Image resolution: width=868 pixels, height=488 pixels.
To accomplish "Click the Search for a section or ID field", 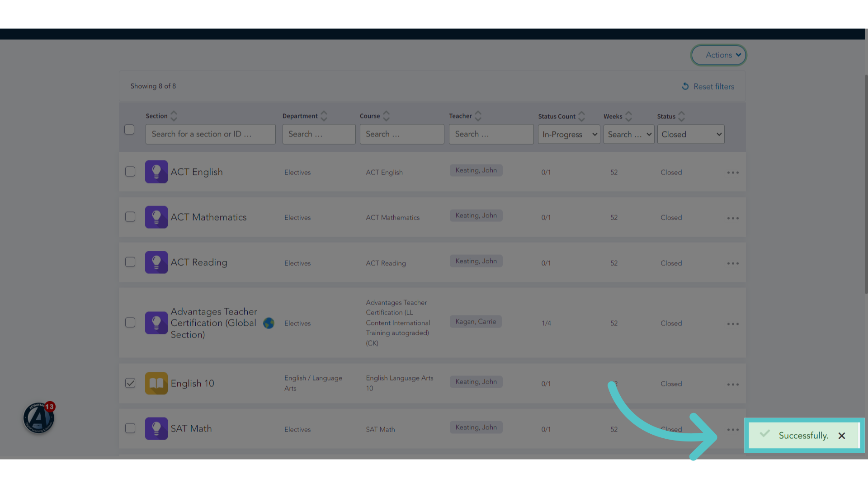I will pos(211,134).
